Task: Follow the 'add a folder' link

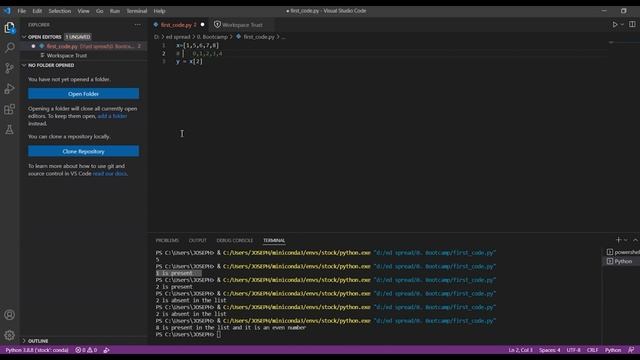Action: [x=112, y=116]
